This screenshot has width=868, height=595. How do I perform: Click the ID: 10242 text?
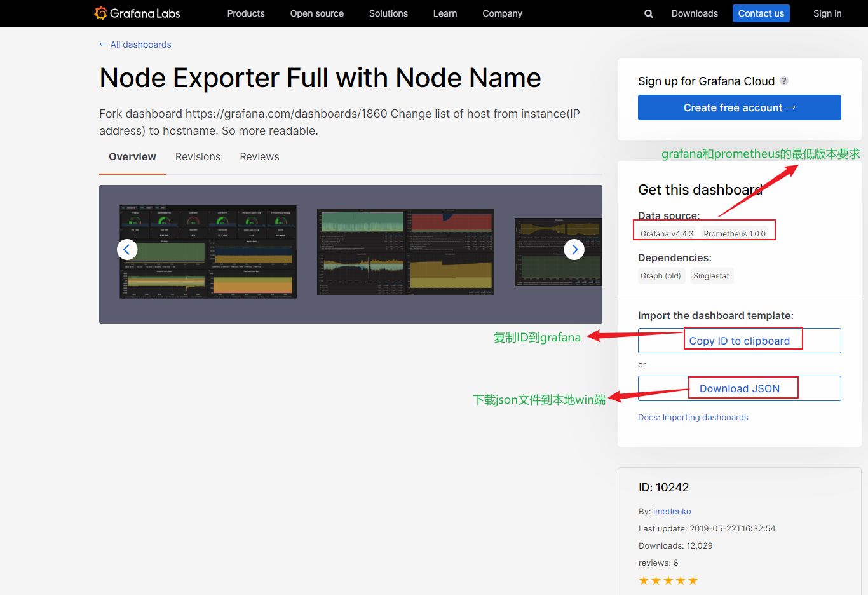pyautogui.click(x=663, y=488)
